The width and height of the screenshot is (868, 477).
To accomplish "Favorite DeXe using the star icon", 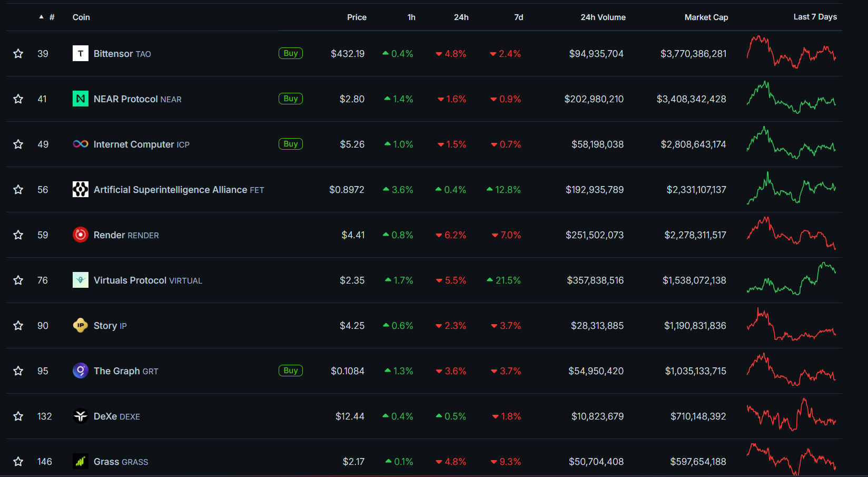I will point(18,416).
